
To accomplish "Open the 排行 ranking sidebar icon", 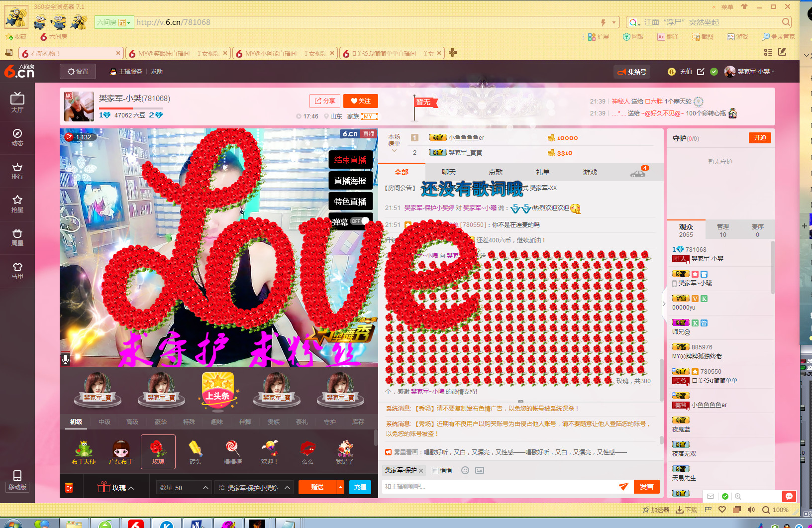I will pyautogui.click(x=17, y=171).
